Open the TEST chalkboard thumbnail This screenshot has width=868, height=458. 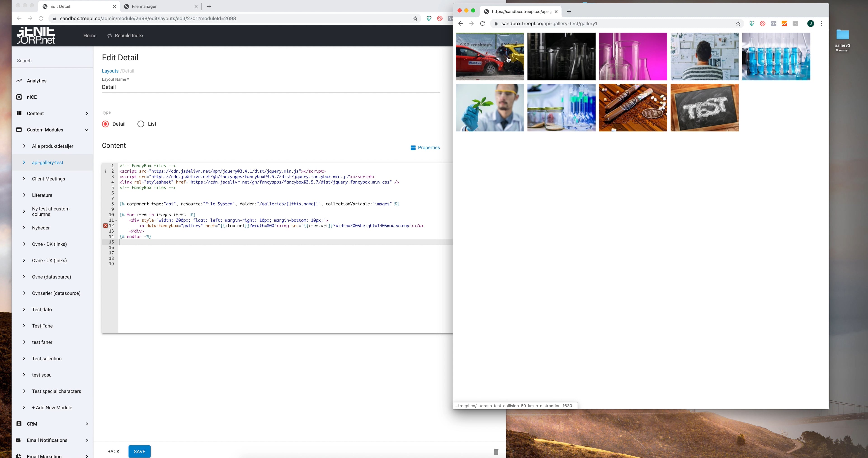[x=704, y=108]
